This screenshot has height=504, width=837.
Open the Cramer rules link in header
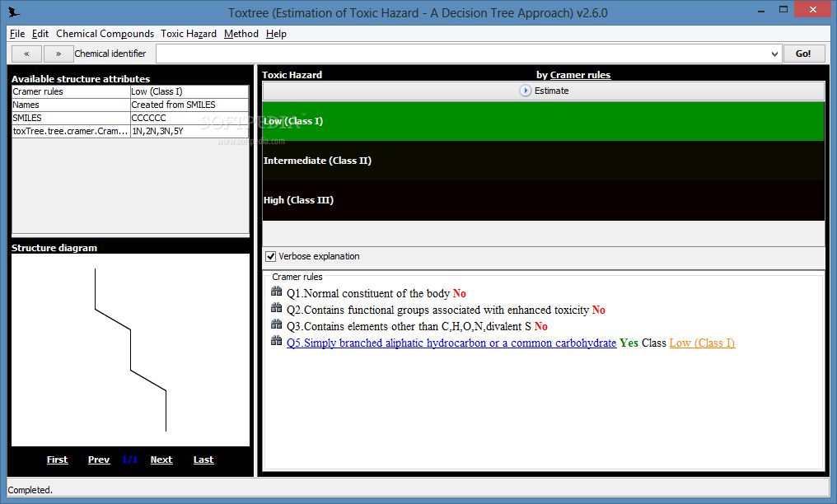point(580,75)
